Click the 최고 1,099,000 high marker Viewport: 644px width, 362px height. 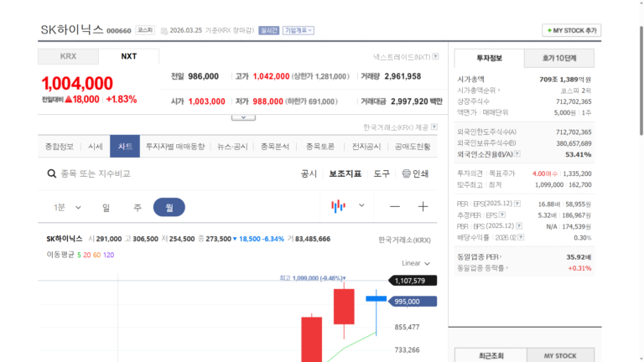pyautogui.click(x=313, y=278)
